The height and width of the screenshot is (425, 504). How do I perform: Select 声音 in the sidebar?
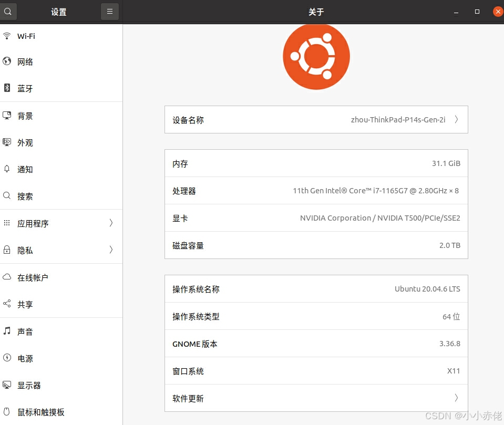pos(61,331)
